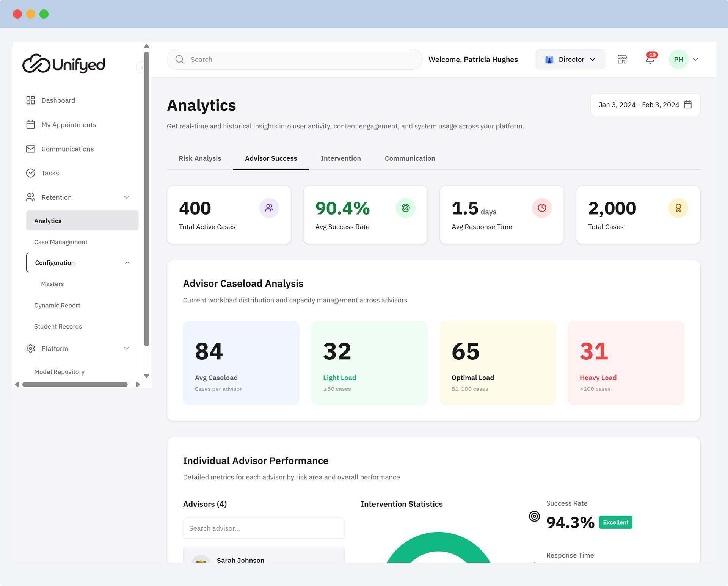Open notifications bell with 10 badge

click(x=650, y=59)
